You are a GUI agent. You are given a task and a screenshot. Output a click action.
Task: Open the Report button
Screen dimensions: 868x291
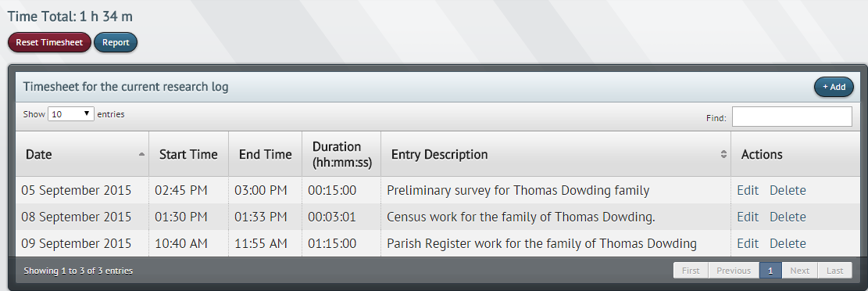click(116, 43)
